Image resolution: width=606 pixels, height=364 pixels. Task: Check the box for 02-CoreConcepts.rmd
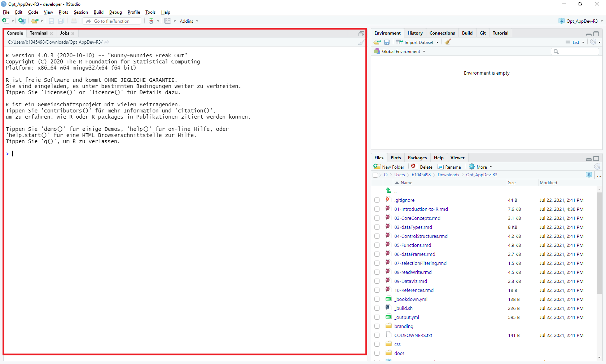[377, 218]
